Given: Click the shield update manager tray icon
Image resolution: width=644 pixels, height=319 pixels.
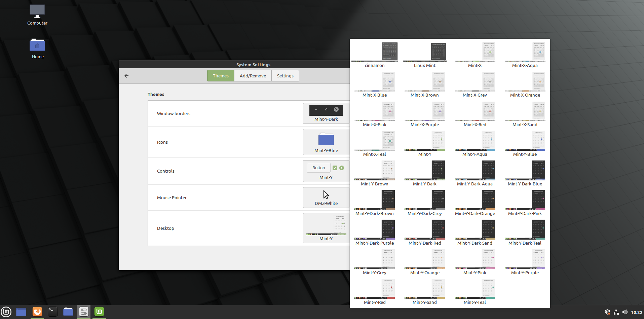Looking at the screenshot, I should (x=607, y=312).
